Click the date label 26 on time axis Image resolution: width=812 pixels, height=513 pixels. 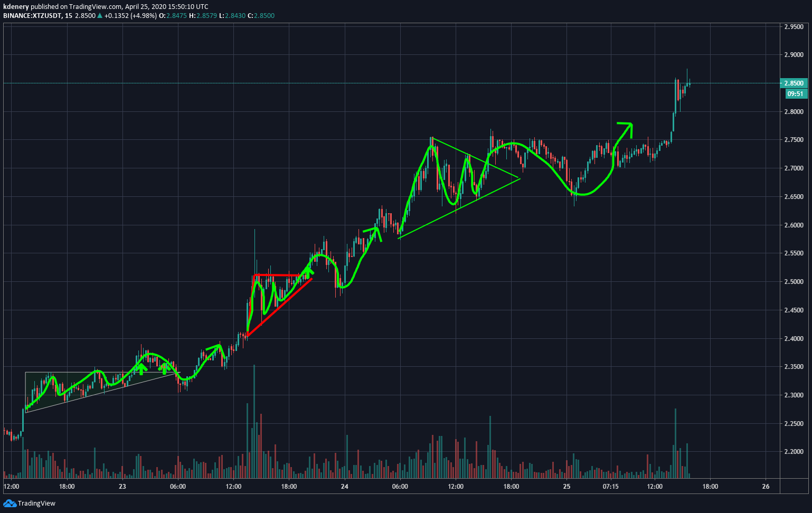click(766, 487)
